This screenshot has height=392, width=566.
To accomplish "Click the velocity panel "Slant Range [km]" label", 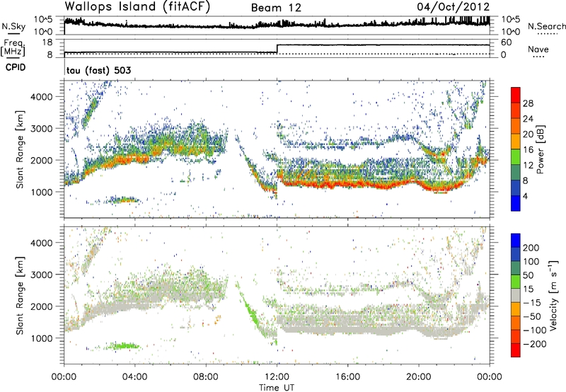I will pos(20,296).
